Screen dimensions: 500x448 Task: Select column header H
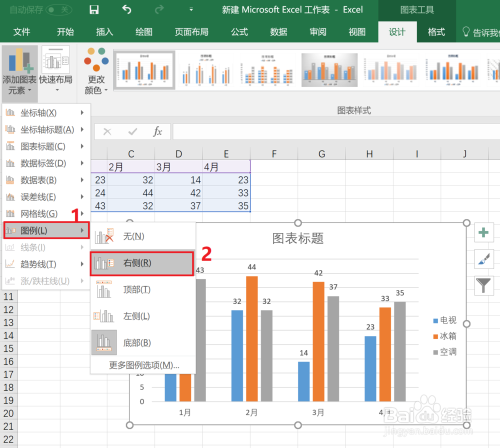[x=369, y=154]
